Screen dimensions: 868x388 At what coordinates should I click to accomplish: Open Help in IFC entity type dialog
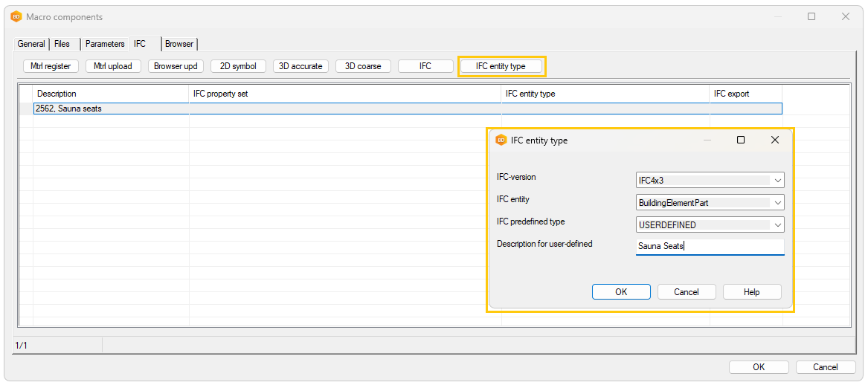pos(751,292)
